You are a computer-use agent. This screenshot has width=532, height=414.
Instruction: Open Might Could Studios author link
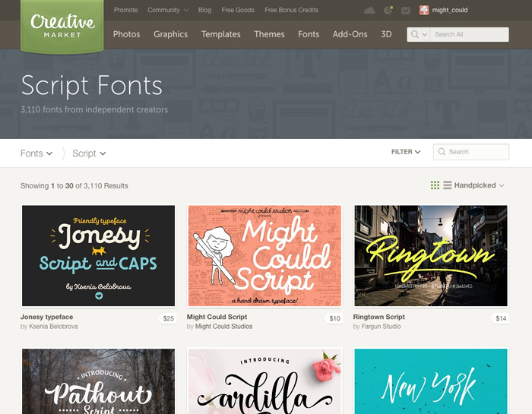pos(224,327)
